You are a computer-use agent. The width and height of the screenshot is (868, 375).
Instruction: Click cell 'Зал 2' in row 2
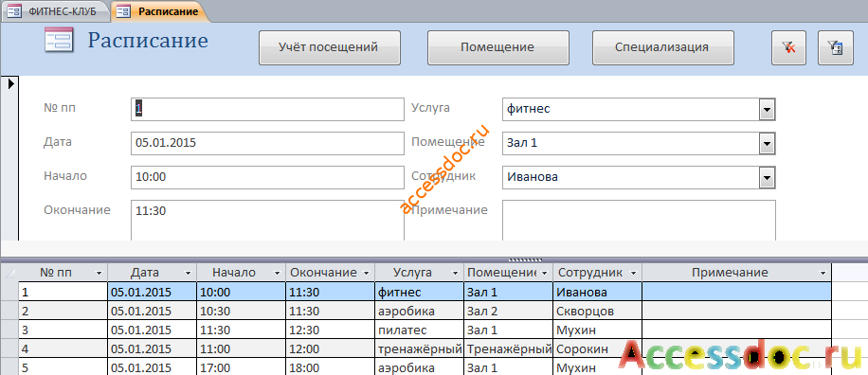[x=509, y=311]
